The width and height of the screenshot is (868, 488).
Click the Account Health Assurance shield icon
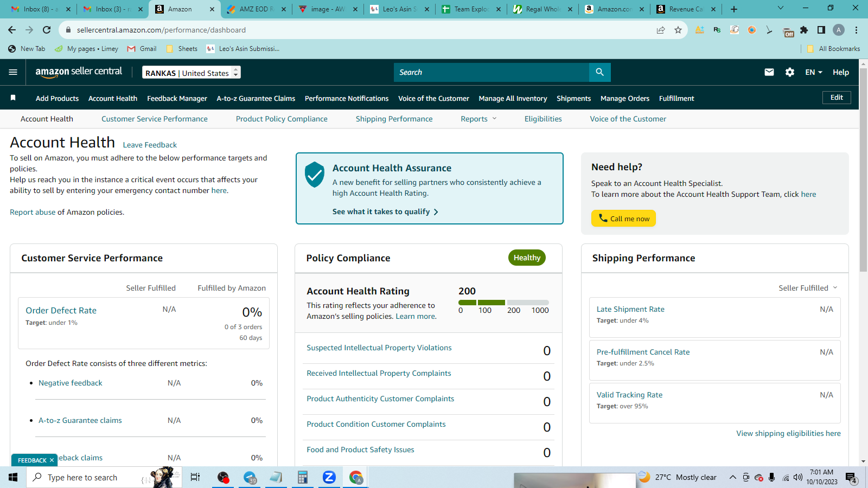click(x=315, y=175)
